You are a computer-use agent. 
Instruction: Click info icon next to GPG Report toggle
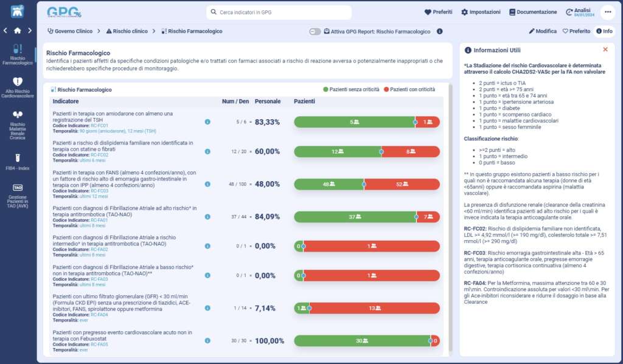coord(439,31)
